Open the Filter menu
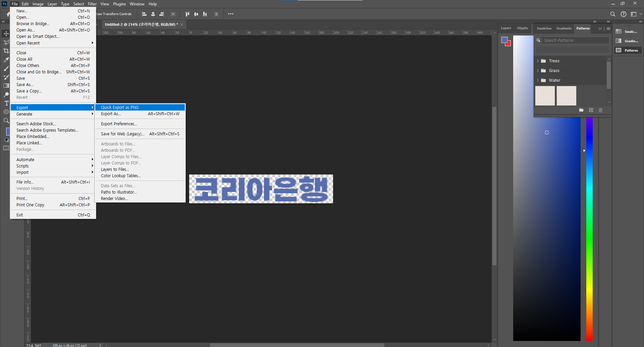Image resolution: width=644 pixels, height=347 pixels. coord(92,4)
